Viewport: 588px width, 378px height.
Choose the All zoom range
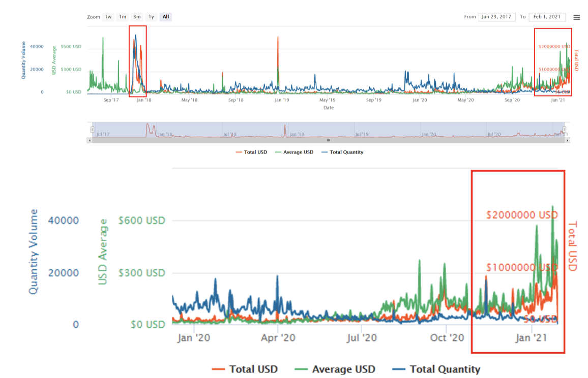point(166,17)
